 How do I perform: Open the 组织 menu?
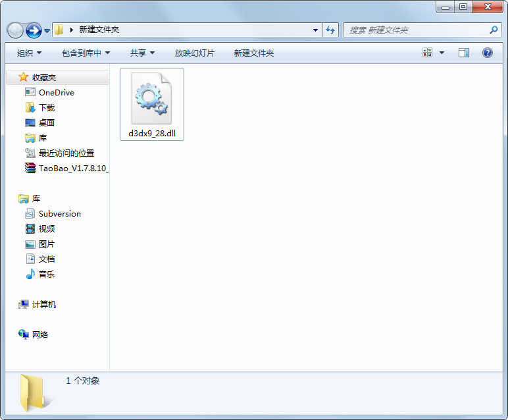click(29, 53)
